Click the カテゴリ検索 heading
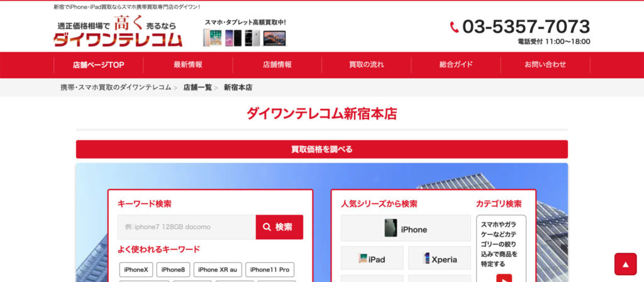The width and height of the screenshot is (644, 282). [x=499, y=203]
